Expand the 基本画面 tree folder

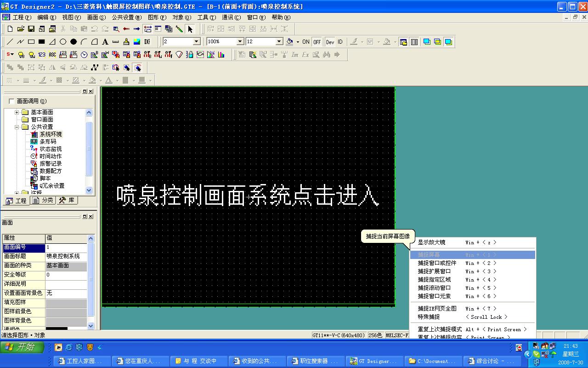(x=17, y=112)
